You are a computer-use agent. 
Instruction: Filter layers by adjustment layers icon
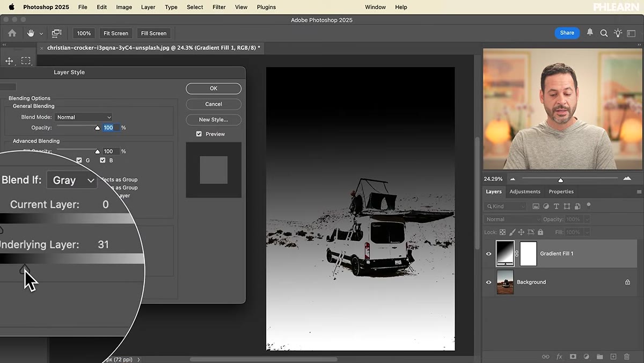[x=546, y=206]
